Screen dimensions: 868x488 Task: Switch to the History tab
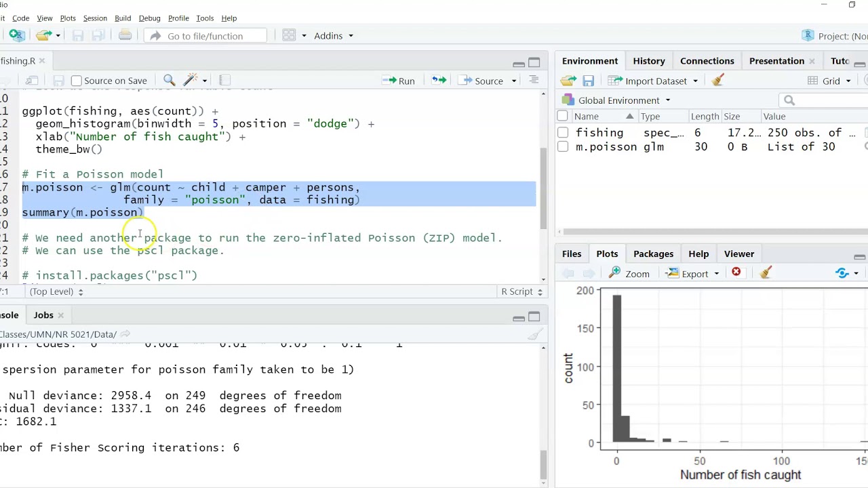649,61
